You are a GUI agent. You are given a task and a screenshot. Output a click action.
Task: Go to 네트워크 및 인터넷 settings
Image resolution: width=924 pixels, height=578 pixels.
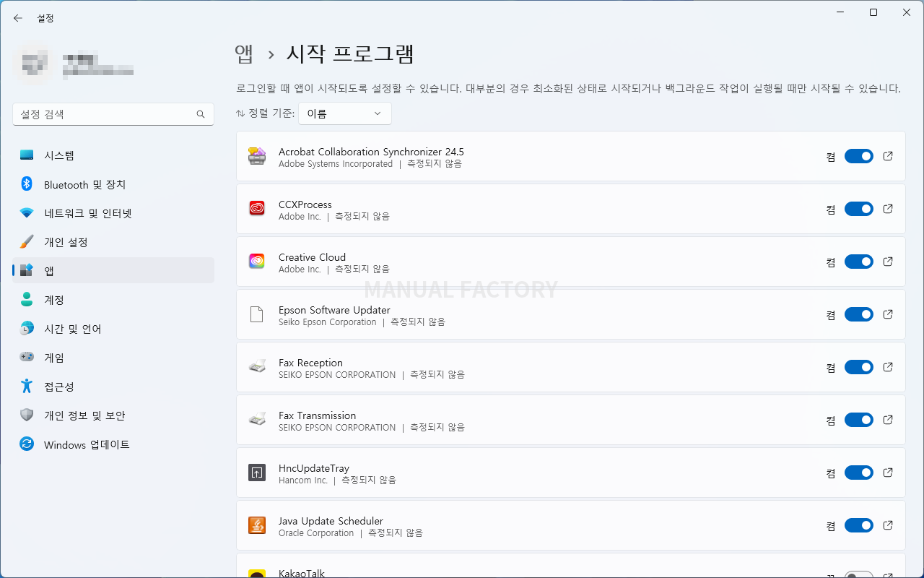coord(113,213)
